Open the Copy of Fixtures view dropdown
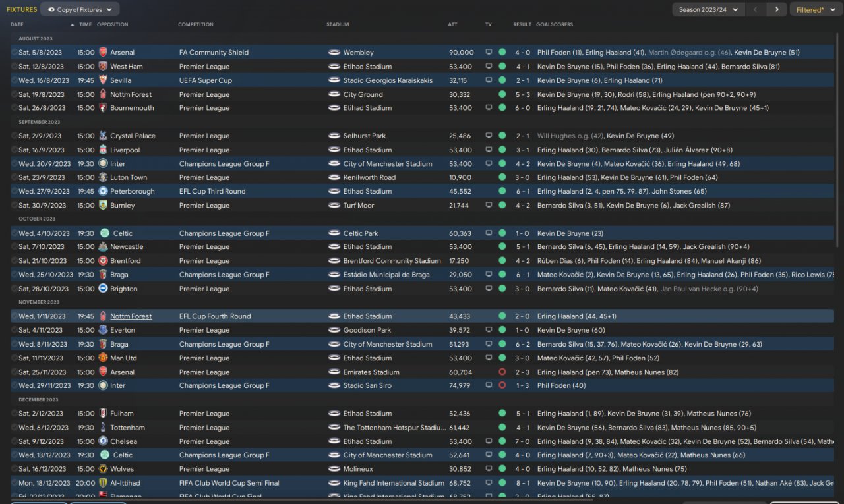 (80, 9)
